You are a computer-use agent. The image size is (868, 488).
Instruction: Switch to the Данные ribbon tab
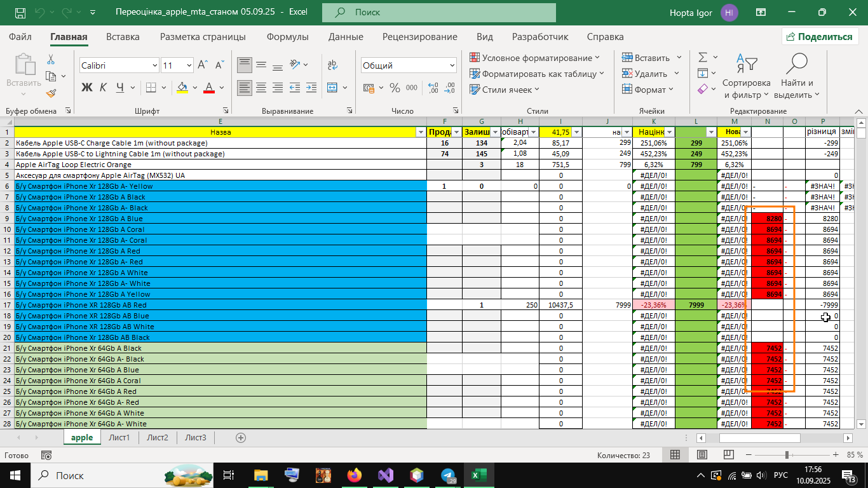click(x=346, y=37)
